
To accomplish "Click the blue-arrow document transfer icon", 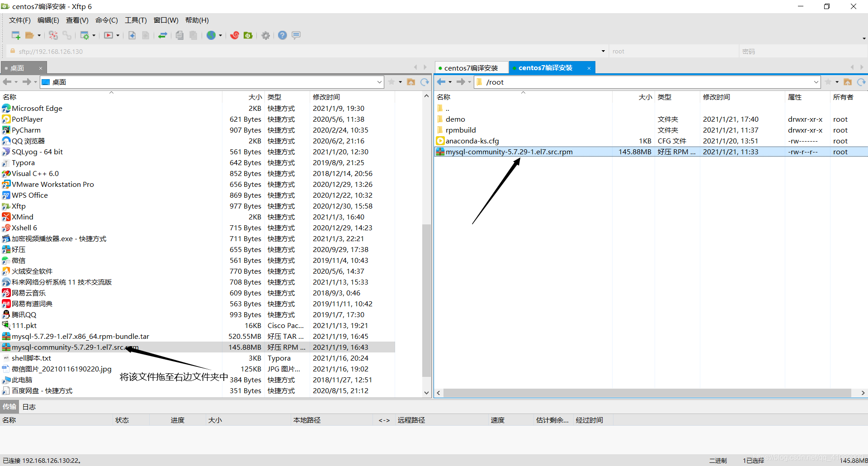I will pos(132,35).
